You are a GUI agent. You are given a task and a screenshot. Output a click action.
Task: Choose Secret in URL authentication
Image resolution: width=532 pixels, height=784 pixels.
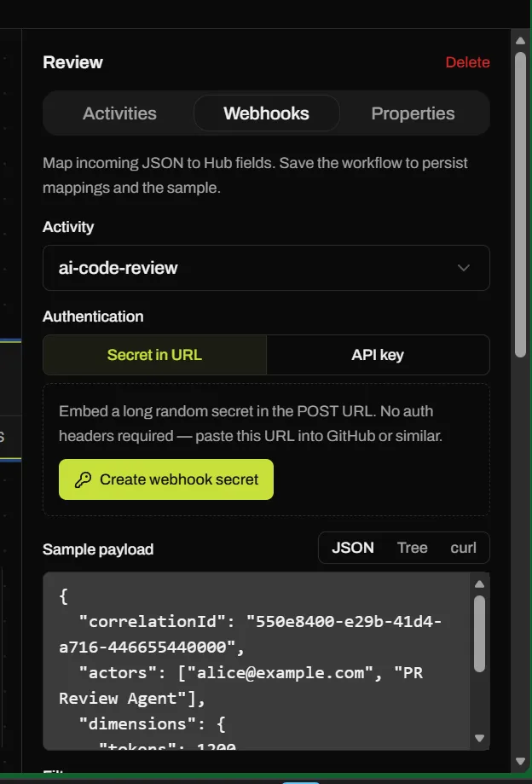(x=155, y=355)
